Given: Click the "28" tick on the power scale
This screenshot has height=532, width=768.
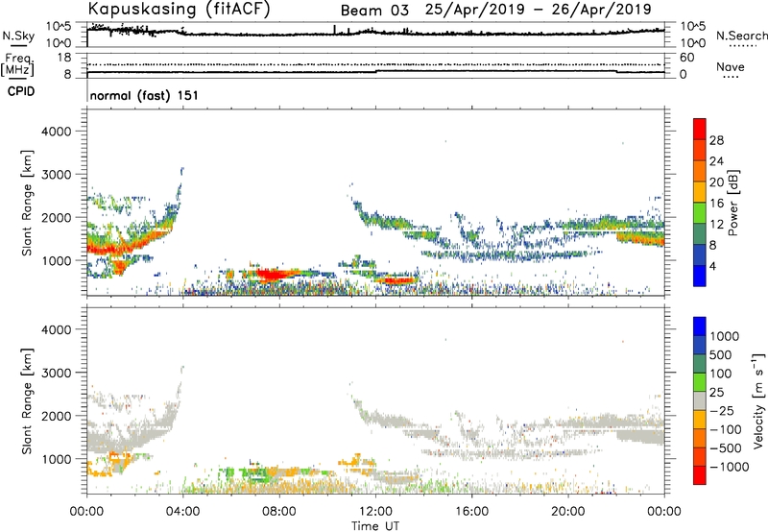Looking at the screenshot, I should [x=716, y=140].
